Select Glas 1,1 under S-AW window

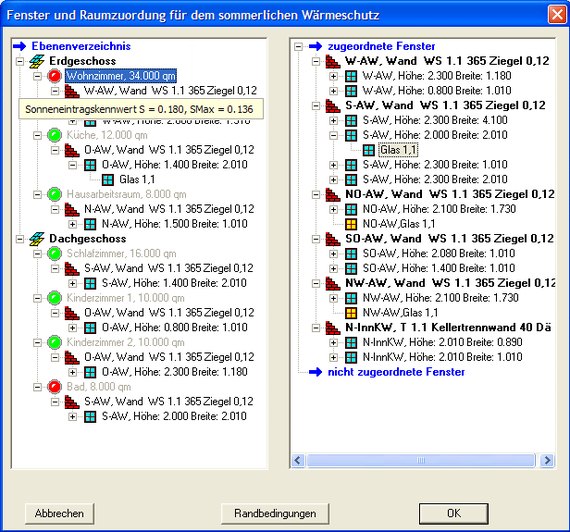(x=399, y=150)
